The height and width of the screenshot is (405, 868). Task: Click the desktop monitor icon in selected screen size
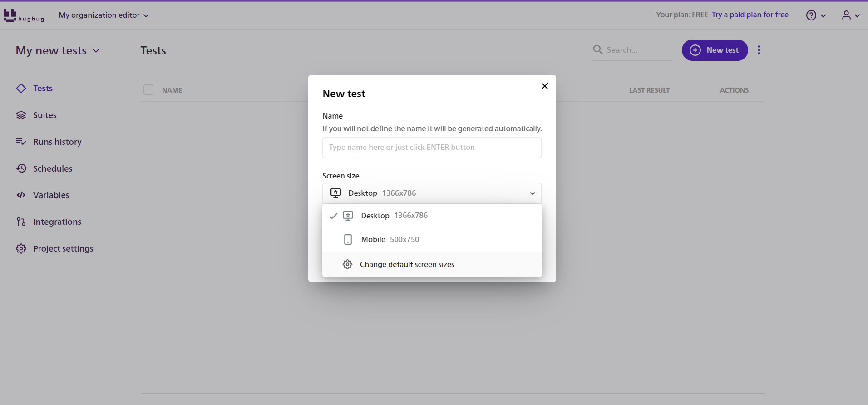pyautogui.click(x=335, y=193)
